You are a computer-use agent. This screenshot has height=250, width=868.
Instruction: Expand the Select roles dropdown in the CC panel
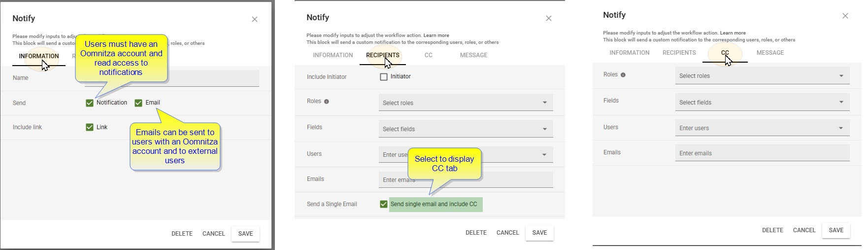coord(762,75)
